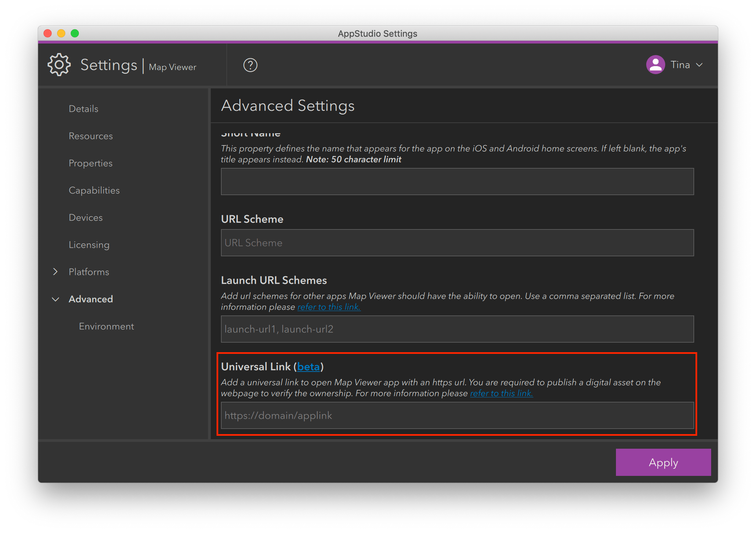This screenshot has height=533, width=756.
Task: Close the AppStudio Settings window
Action: coord(48,33)
